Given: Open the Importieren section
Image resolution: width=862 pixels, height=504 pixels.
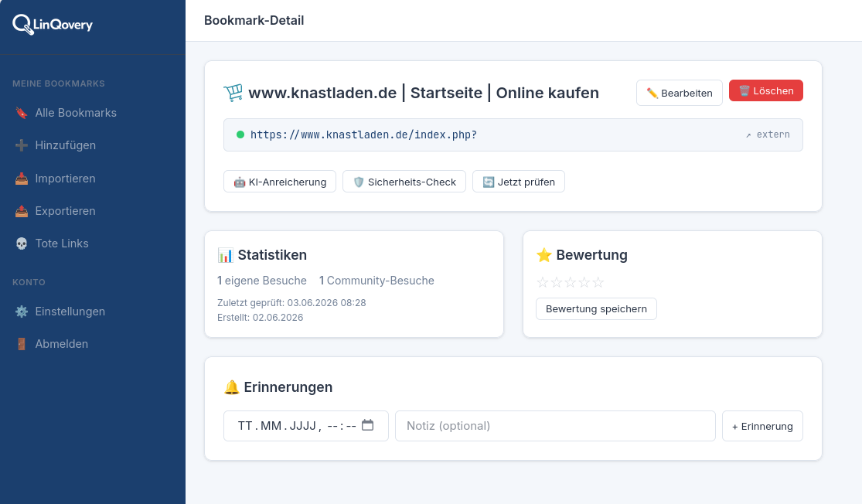Looking at the screenshot, I should (66, 178).
